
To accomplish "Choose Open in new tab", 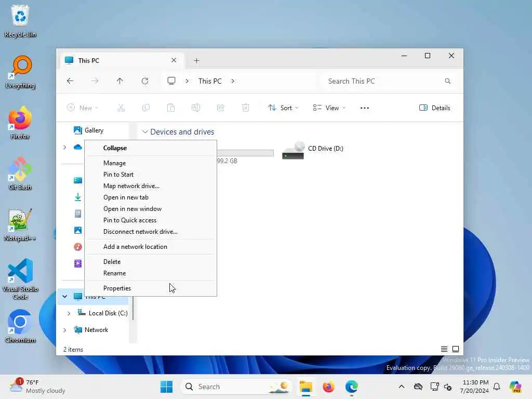I will pyautogui.click(x=151, y=197).
